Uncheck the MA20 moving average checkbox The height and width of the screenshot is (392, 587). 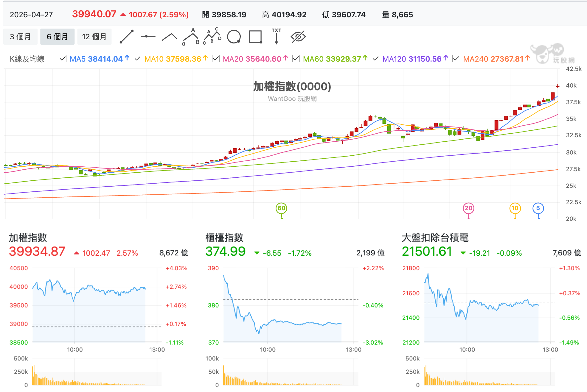216,59
